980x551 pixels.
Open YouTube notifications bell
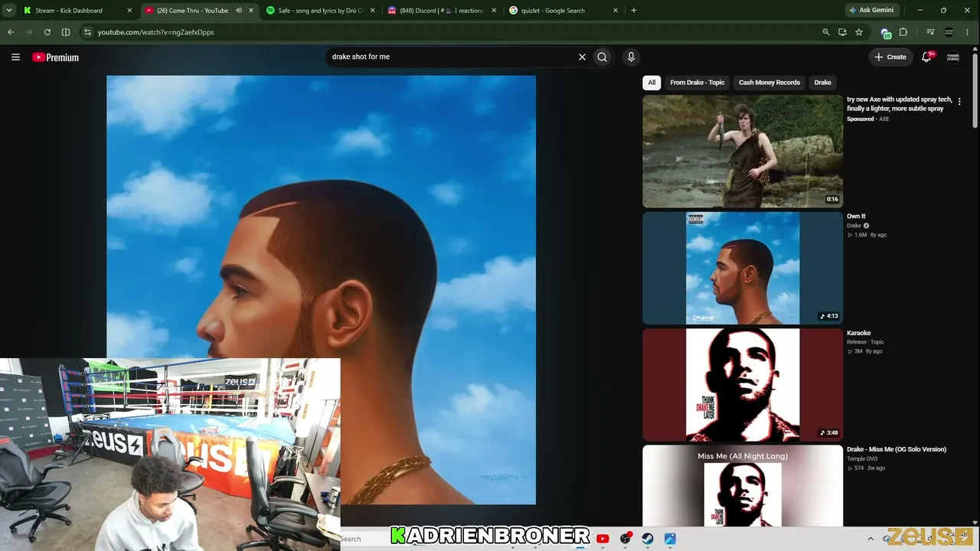(x=926, y=57)
